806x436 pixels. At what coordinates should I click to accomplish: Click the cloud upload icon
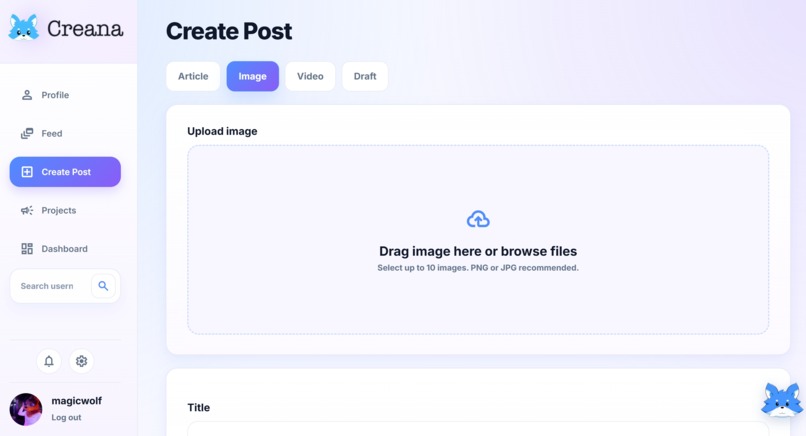pyautogui.click(x=478, y=219)
